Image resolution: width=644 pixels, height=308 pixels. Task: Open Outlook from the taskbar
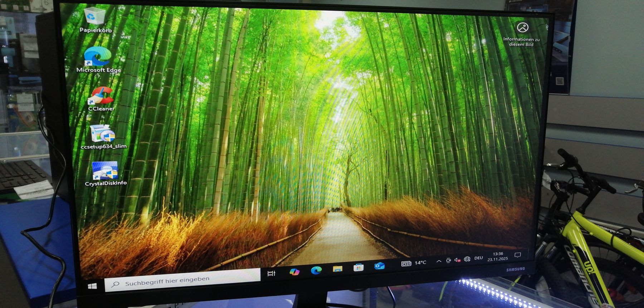click(x=379, y=266)
